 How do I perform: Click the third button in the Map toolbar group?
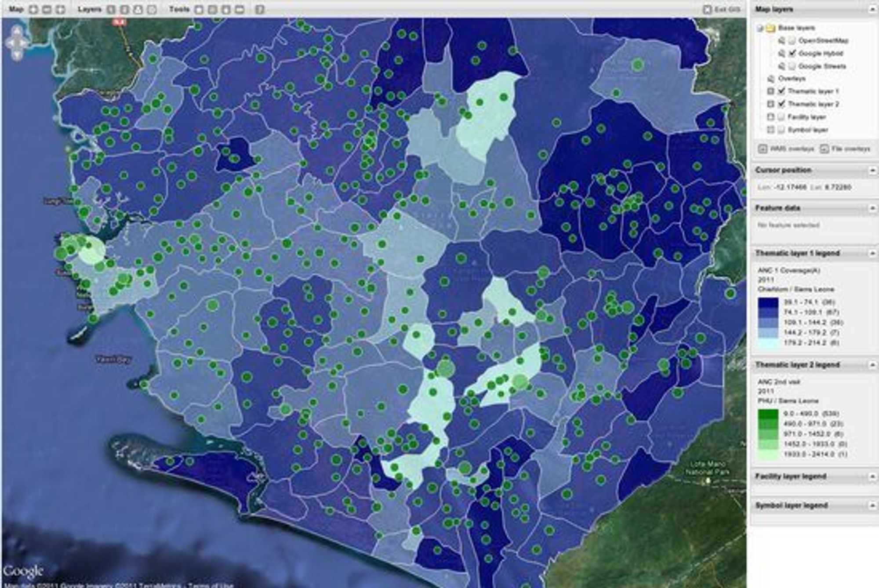pyautogui.click(x=61, y=9)
